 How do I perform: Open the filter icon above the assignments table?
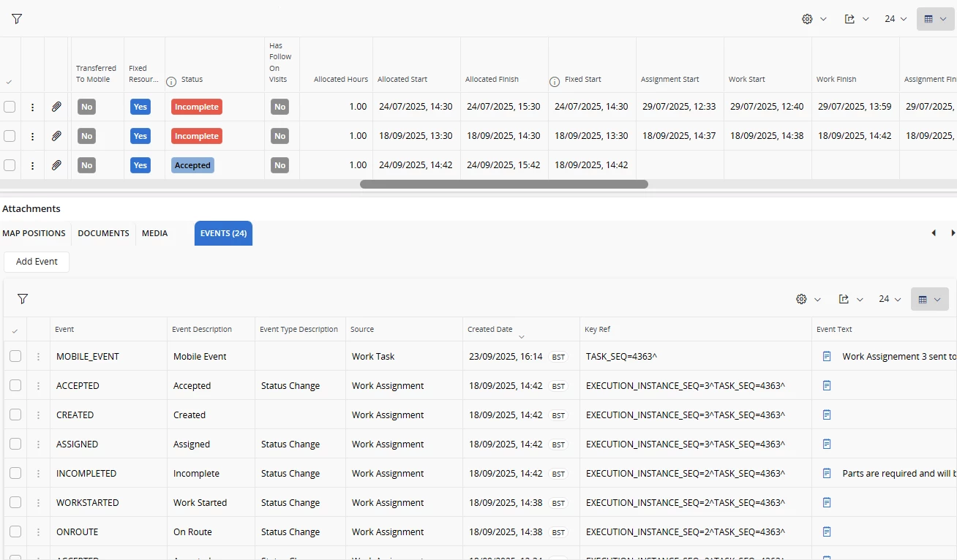(17, 19)
